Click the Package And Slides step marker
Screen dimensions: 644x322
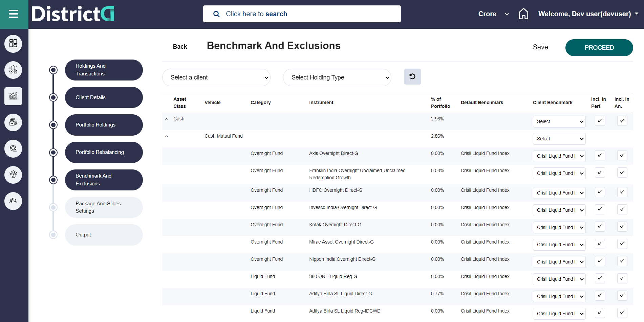(x=53, y=207)
